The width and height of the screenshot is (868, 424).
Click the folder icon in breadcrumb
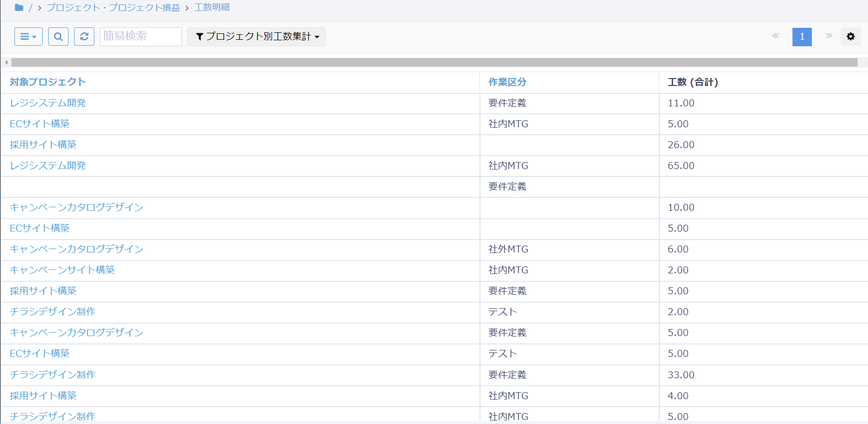point(19,7)
